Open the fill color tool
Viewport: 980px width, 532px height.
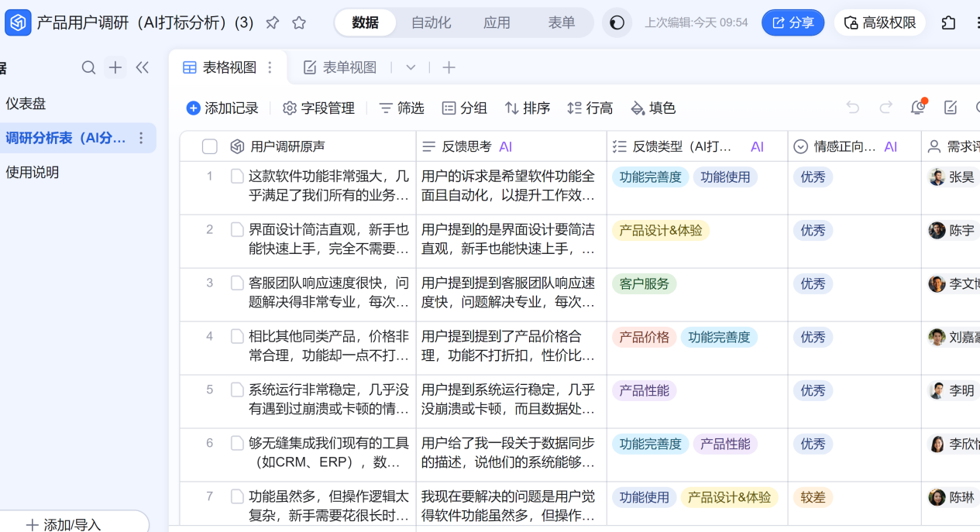coord(653,108)
